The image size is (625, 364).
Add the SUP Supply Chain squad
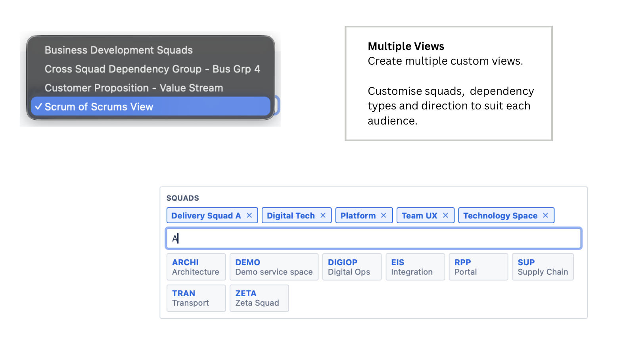click(x=543, y=267)
